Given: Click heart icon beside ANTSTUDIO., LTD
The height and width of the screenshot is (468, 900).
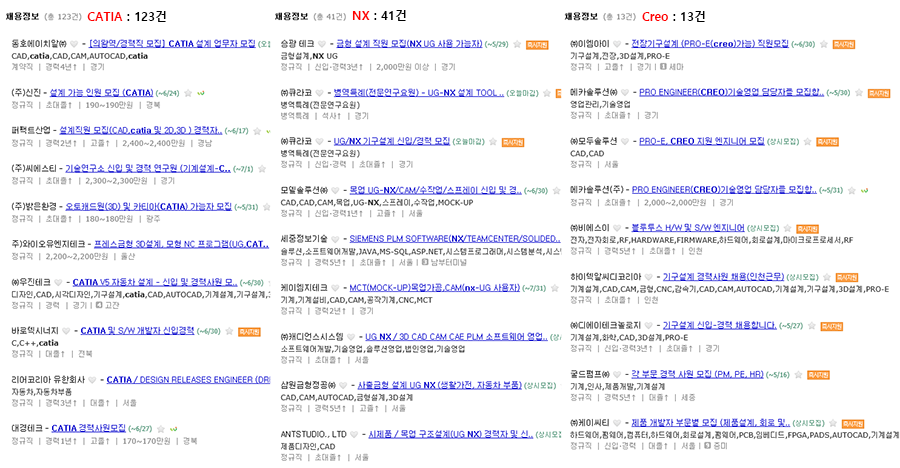Looking at the screenshot, I should pyautogui.click(x=354, y=435).
